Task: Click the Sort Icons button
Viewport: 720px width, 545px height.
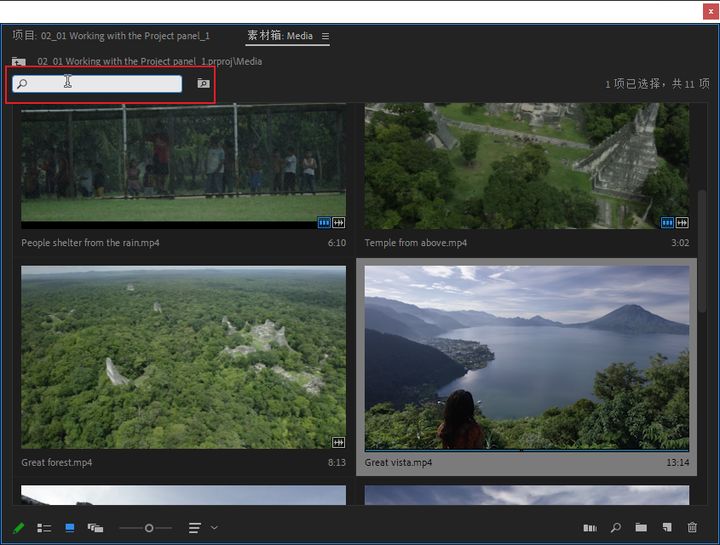Action: coord(195,528)
